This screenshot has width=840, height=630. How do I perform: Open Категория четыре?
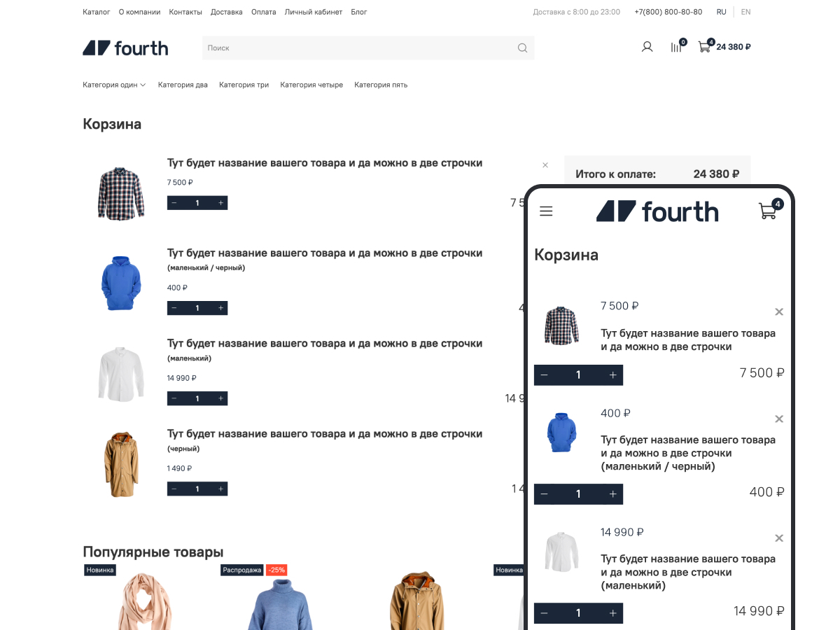[311, 85]
